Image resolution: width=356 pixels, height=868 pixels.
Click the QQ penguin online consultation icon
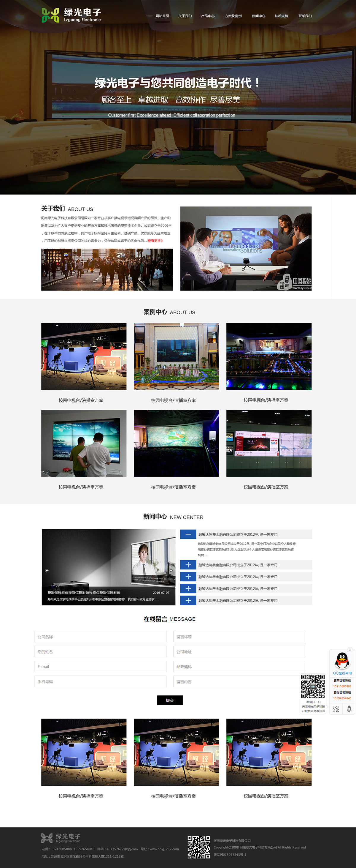(x=342, y=660)
